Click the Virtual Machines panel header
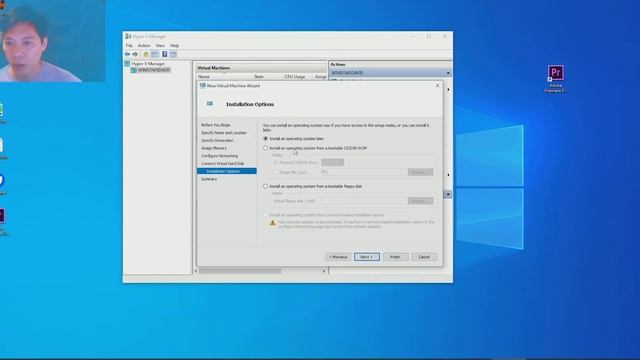 click(x=261, y=68)
